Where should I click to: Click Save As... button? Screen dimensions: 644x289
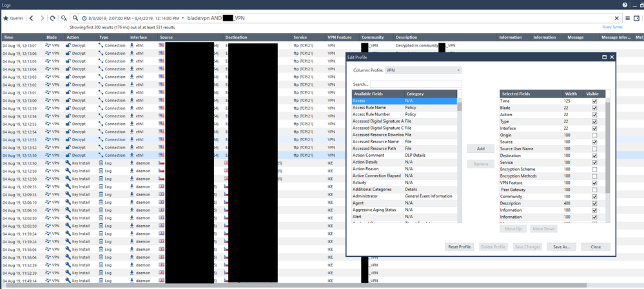coord(561,247)
